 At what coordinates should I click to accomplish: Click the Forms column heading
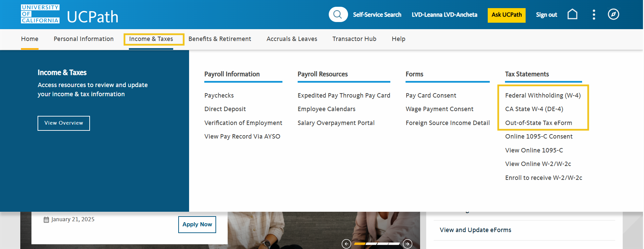click(415, 74)
